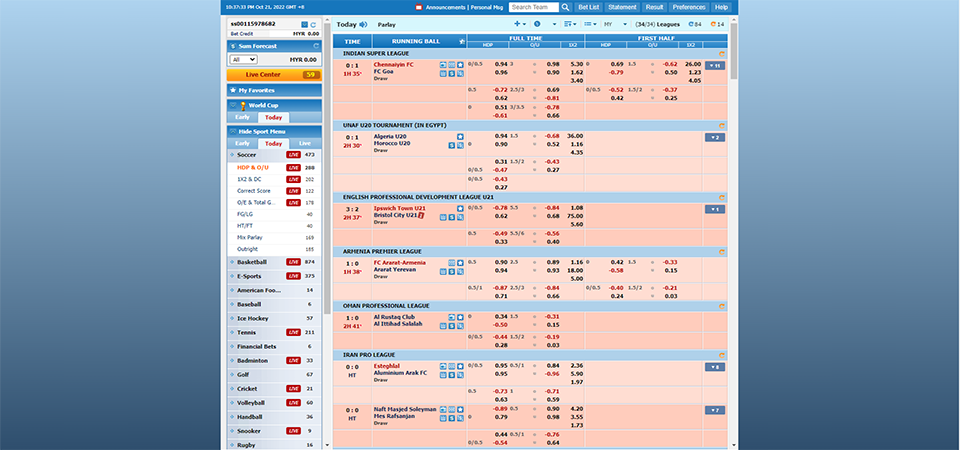Refresh the account balance icon

[313, 24]
